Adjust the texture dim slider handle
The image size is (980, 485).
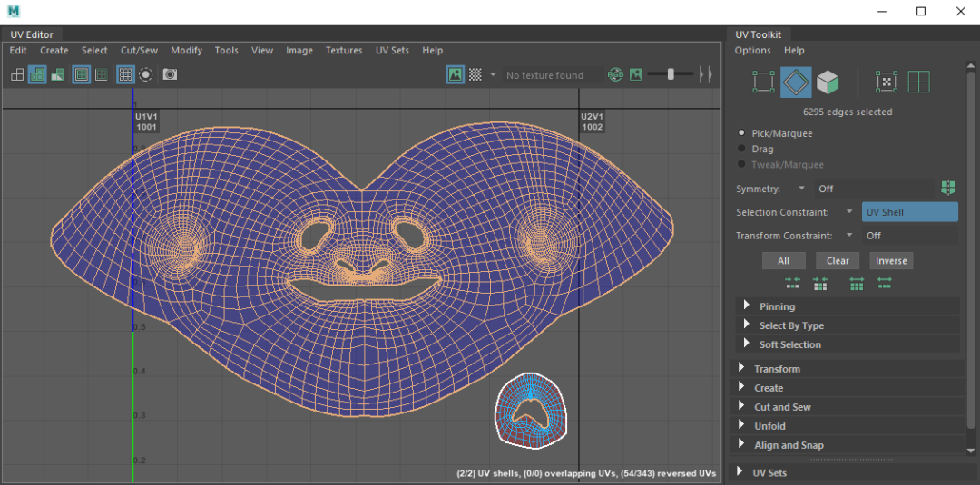(x=671, y=74)
